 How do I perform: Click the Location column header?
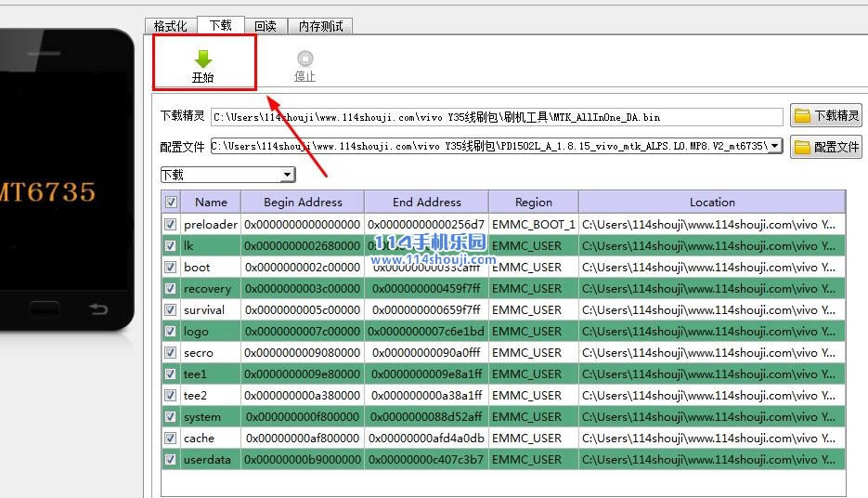[x=711, y=203]
